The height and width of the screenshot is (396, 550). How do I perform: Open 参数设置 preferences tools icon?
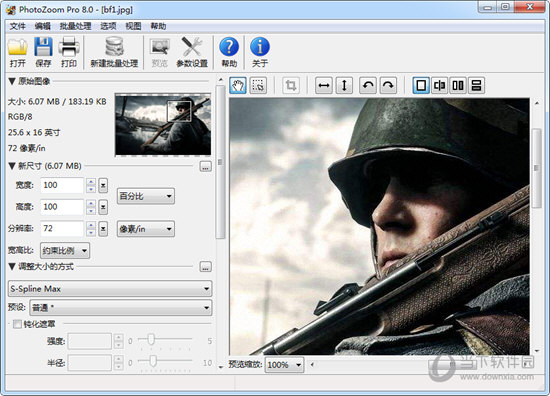[192, 52]
